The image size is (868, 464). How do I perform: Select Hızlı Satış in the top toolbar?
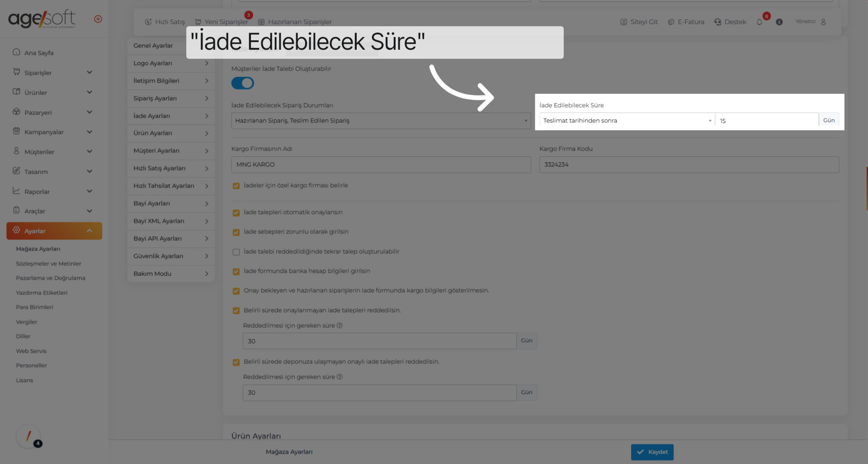click(164, 22)
